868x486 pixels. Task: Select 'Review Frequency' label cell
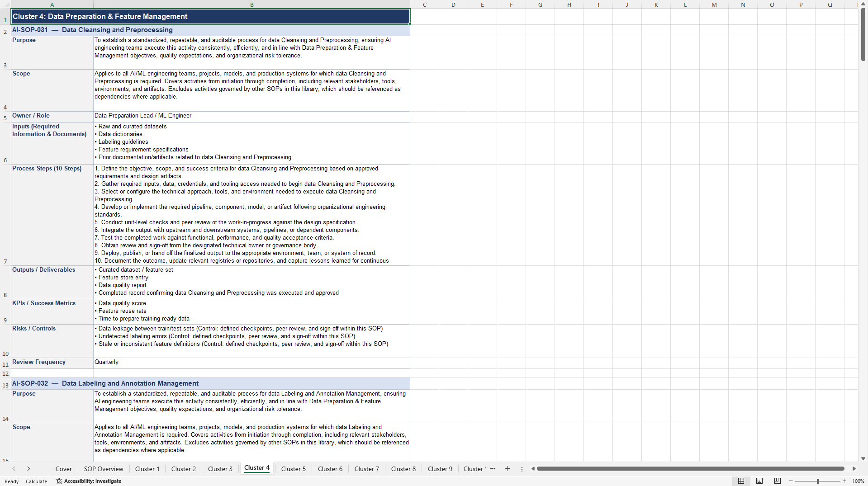tap(52, 363)
